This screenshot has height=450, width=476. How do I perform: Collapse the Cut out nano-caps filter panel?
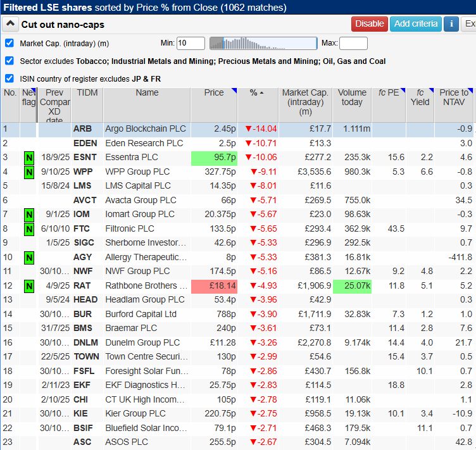[x=10, y=24]
